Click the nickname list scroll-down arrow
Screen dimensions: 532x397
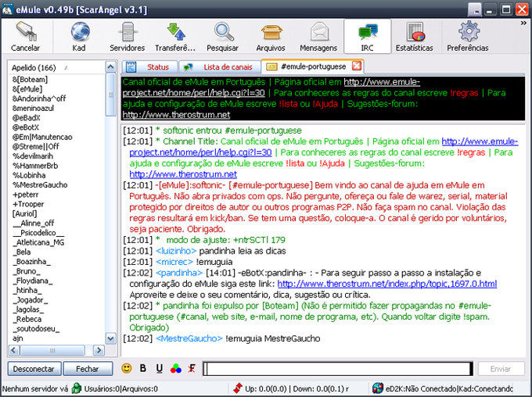110,338
